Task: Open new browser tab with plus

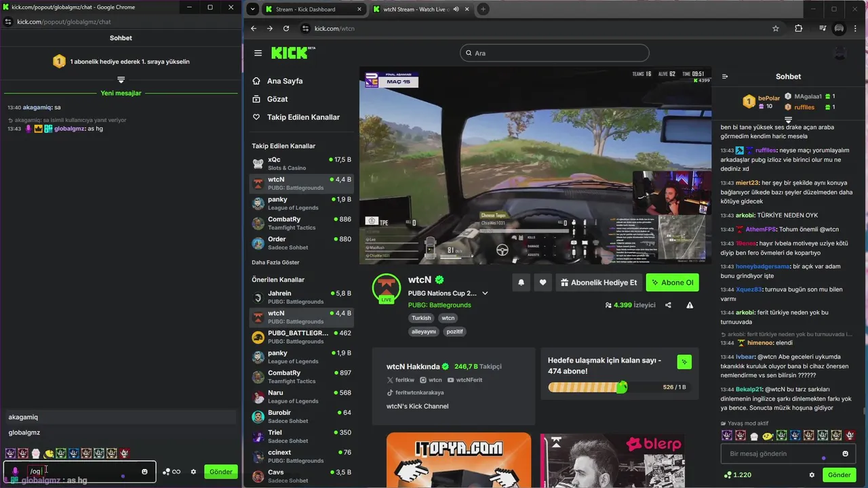Action: [x=483, y=9]
